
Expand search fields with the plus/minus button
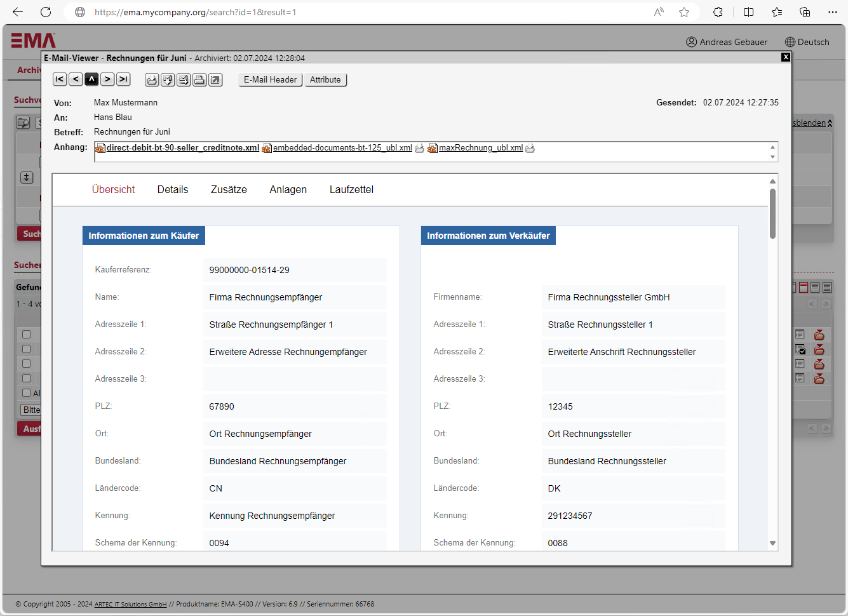[27, 178]
